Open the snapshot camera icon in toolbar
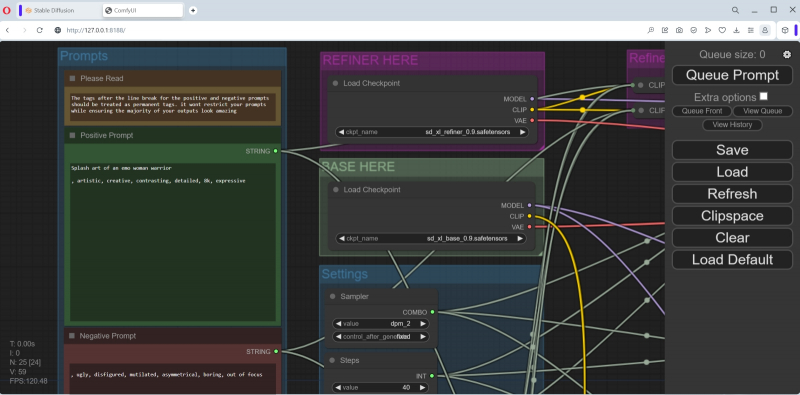Viewport: 800px width, 395px height. click(679, 30)
